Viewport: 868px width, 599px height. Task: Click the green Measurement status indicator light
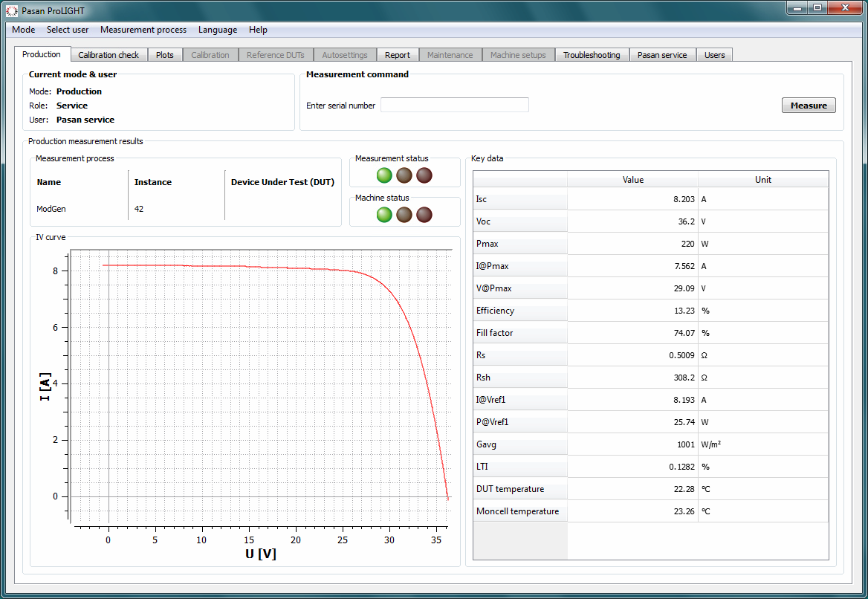click(x=384, y=175)
